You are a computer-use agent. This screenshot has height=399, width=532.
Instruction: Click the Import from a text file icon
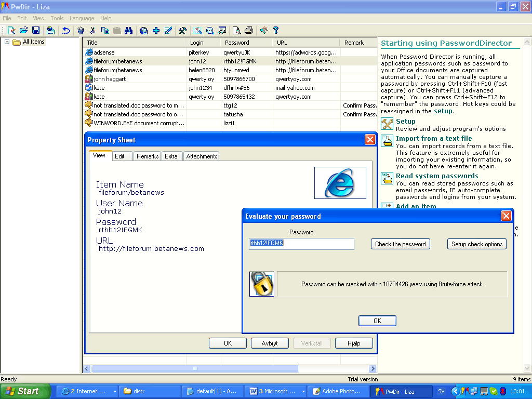coord(387,141)
